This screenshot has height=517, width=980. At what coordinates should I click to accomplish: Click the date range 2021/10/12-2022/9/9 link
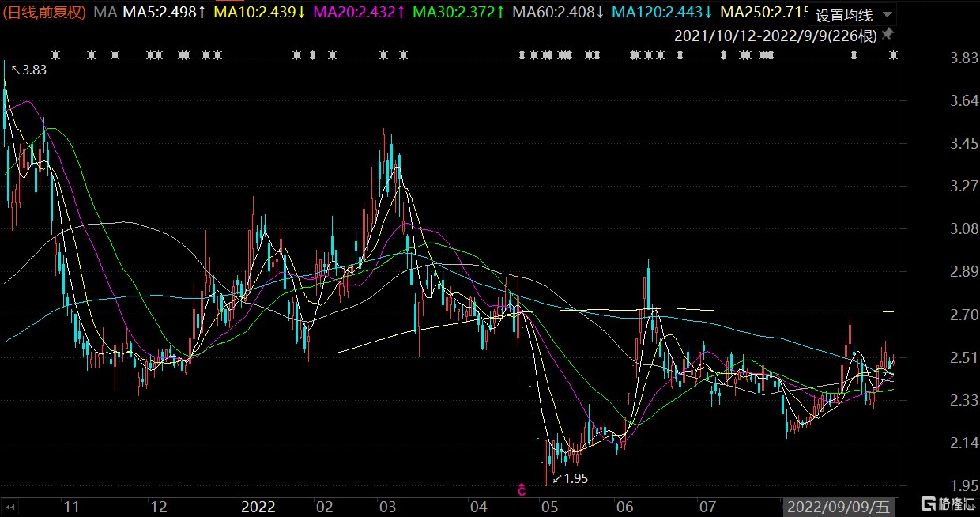click(x=775, y=36)
